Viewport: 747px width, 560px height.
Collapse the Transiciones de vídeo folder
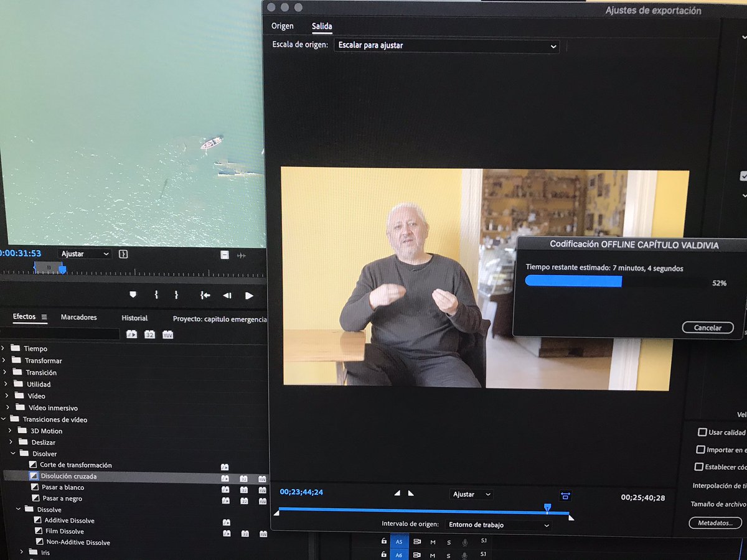pos(3,419)
